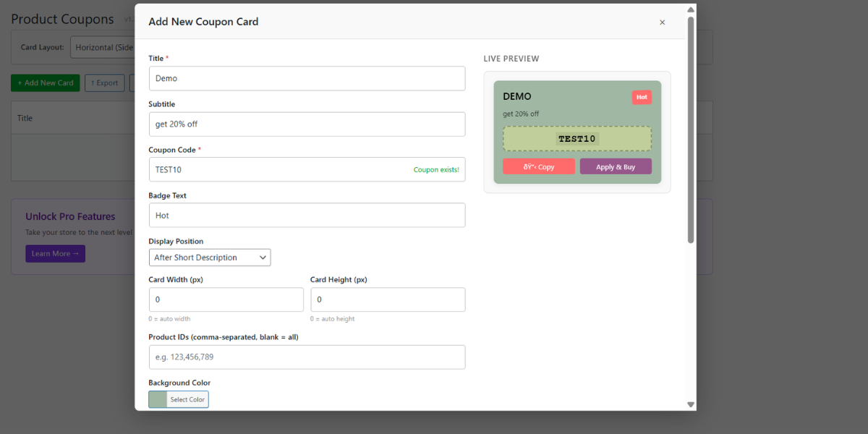Viewport: 868px width, 434px height.
Task: Click the Product IDs input field
Action: 307,357
